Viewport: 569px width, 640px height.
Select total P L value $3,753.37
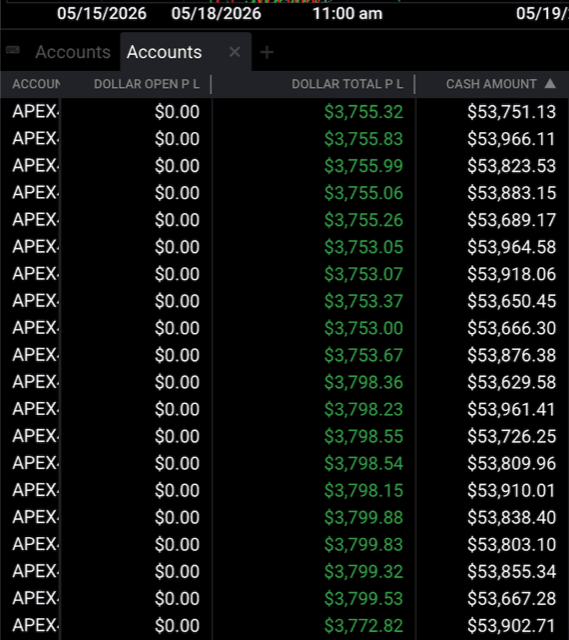(x=363, y=301)
